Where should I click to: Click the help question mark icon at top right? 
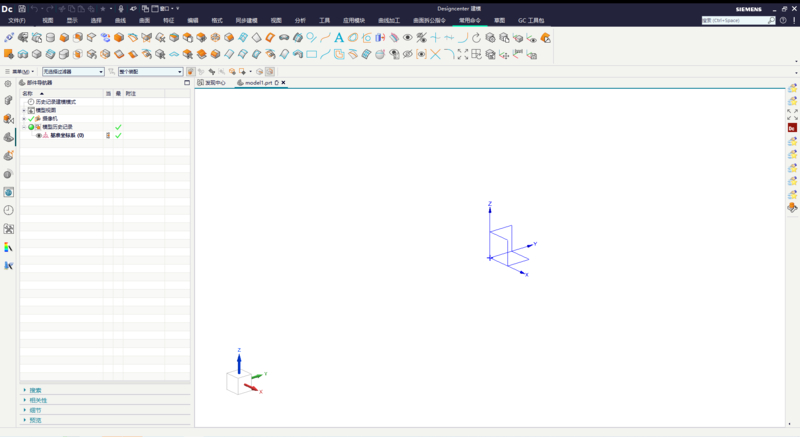783,20
